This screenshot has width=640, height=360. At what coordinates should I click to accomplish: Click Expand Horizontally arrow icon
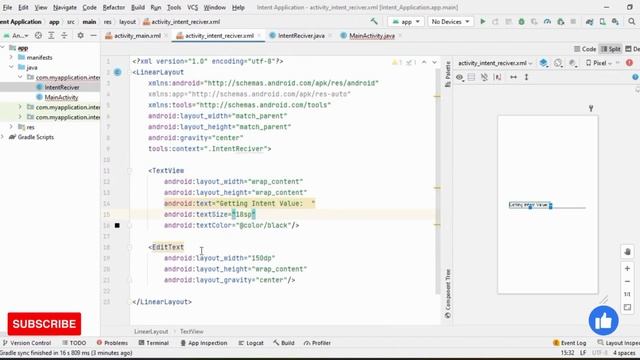[513, 77]
